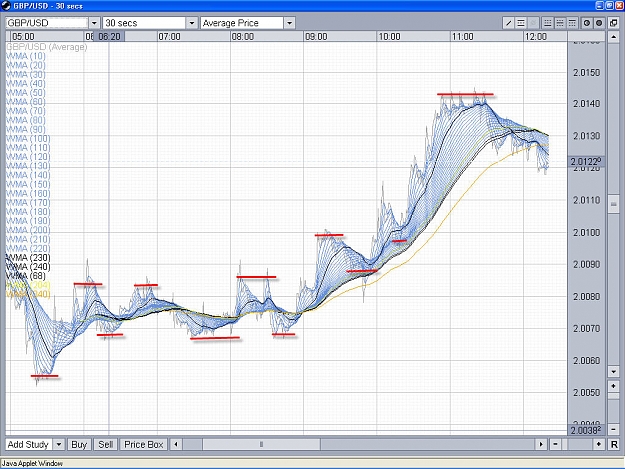Viewport: 625px width, 469px height.
Task: Click the WMA (68) legend entry
Action: pyautogui.click(x=26, y=276)
